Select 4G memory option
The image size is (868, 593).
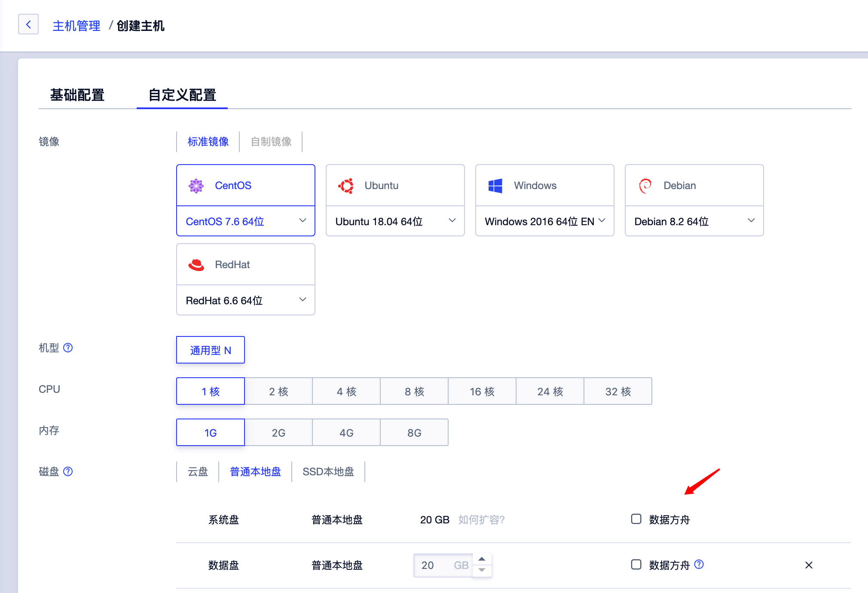pyautogui.click(x=346, y=432)
